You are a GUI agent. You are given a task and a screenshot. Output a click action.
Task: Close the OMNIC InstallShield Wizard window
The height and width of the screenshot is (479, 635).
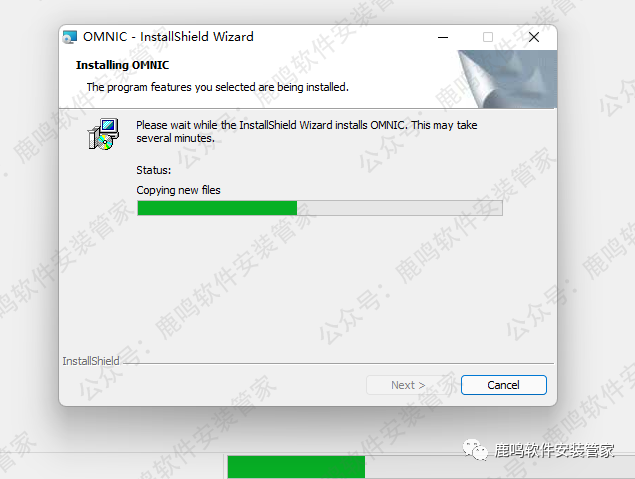tap(534, 37)
